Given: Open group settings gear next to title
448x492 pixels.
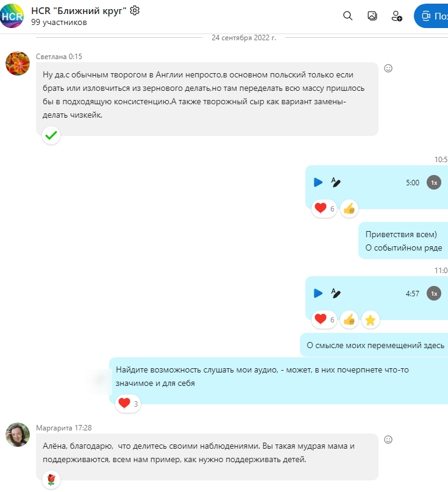Looking at the screenshot, I should [x=135, y=10].
